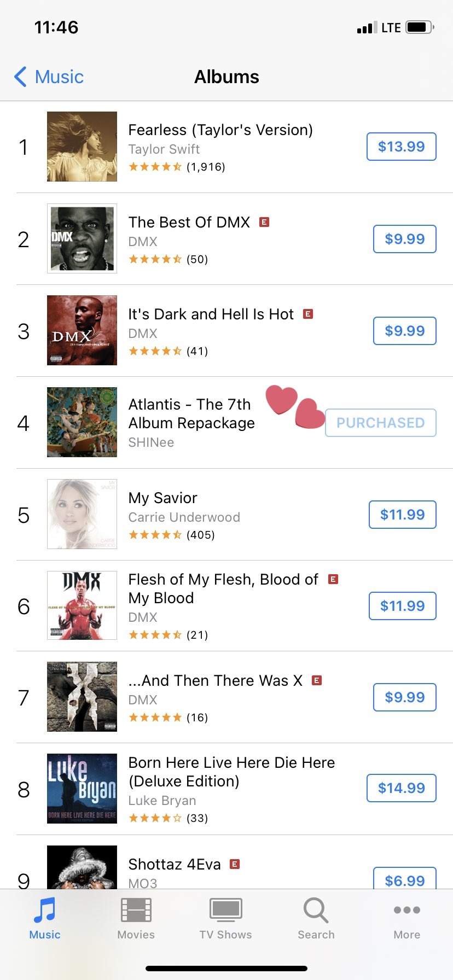Screen dimensions: 453x980
Task: Switch to TV Shows tab
Action: pyautogui.click(x=225, y=911)
